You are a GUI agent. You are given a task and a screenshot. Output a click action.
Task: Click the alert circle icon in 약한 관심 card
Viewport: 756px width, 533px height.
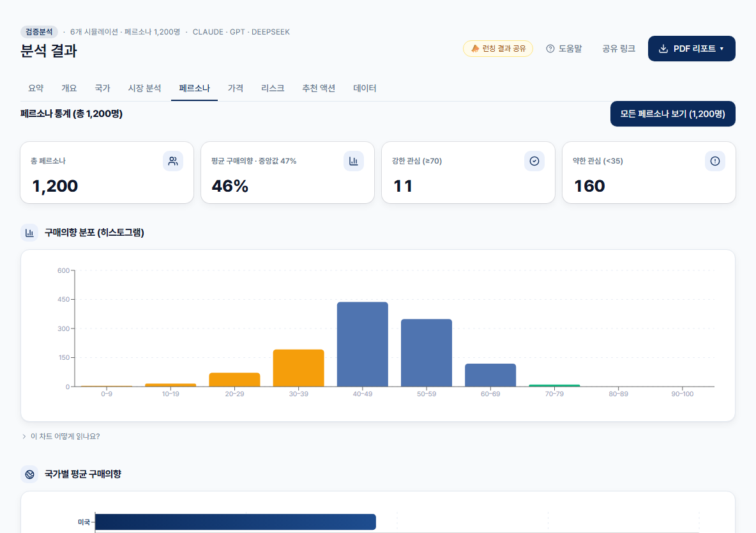(x=715, y=161)
